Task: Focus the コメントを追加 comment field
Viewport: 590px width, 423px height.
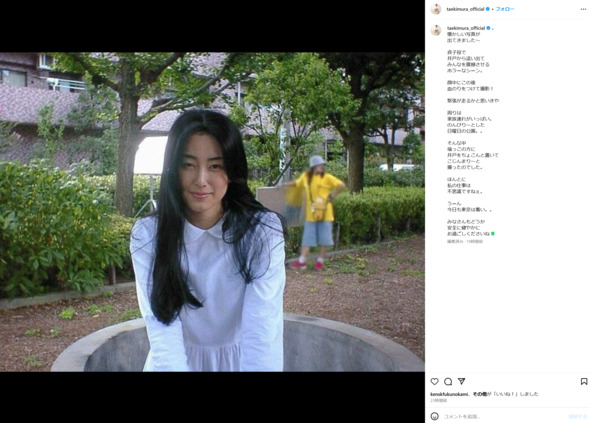Action: point(504,416)
